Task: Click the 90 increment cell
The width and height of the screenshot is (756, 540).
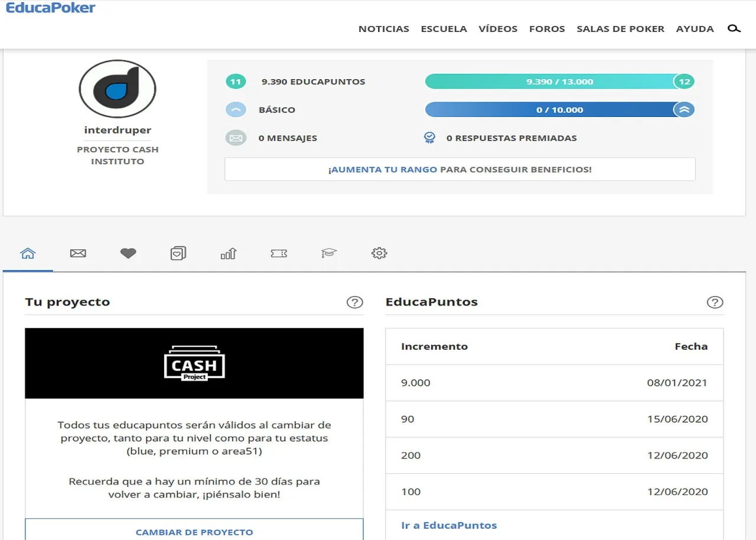Action: [408, 419]
